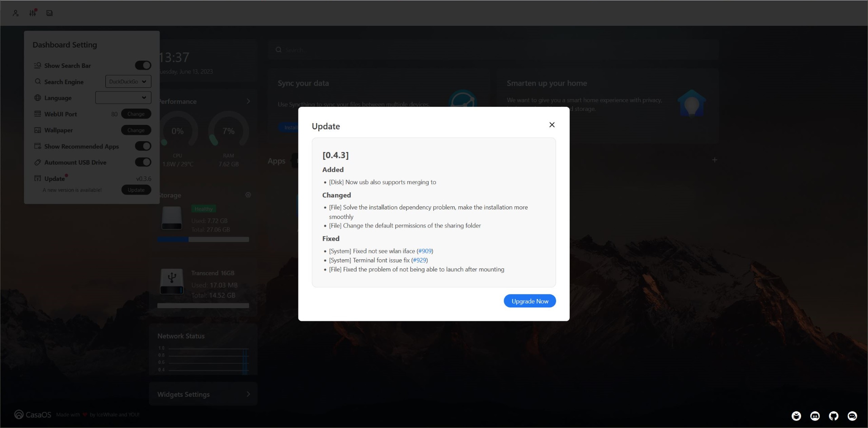Expand the Performance widget arrow

pyautogui.click(x=248, y=101)
